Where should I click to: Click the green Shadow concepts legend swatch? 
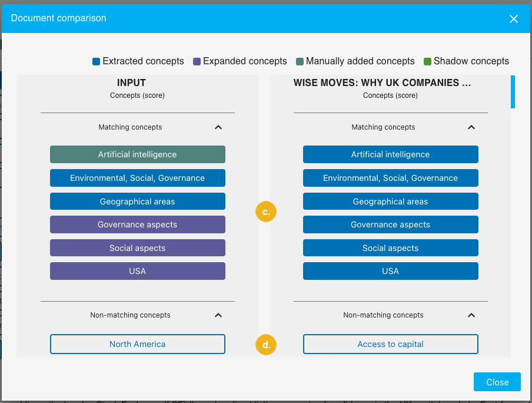428,61
